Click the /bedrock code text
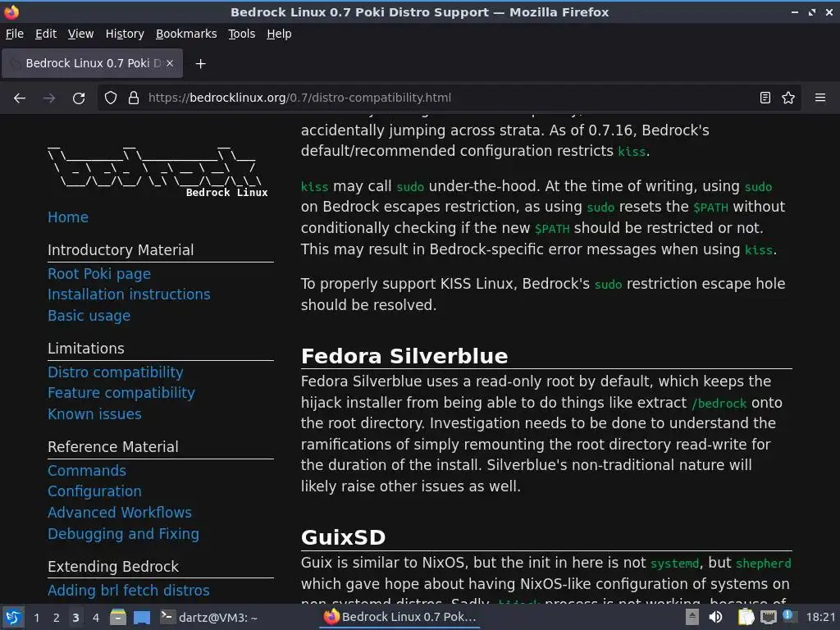Viewport: 840px width, 630px height. click(x=719, y=404)
